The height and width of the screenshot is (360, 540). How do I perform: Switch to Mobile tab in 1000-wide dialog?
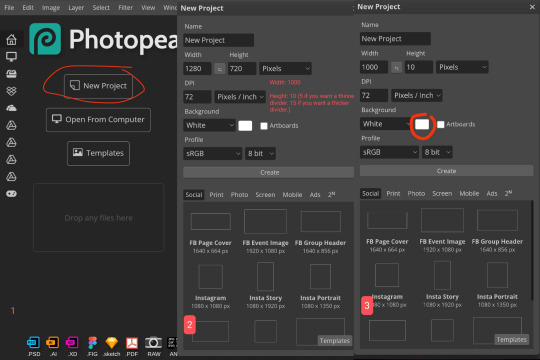click(469, 194)
